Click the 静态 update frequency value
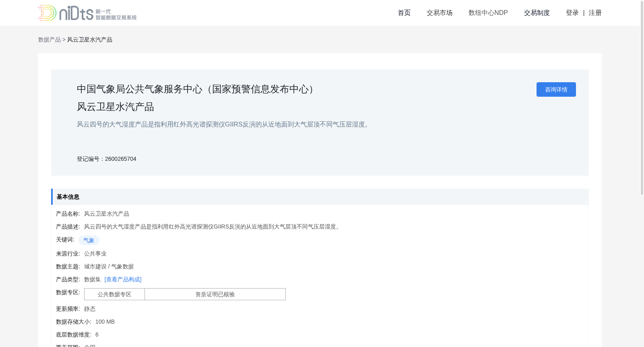This screenshot has width=644, height=347. click(x=90, y=309)
